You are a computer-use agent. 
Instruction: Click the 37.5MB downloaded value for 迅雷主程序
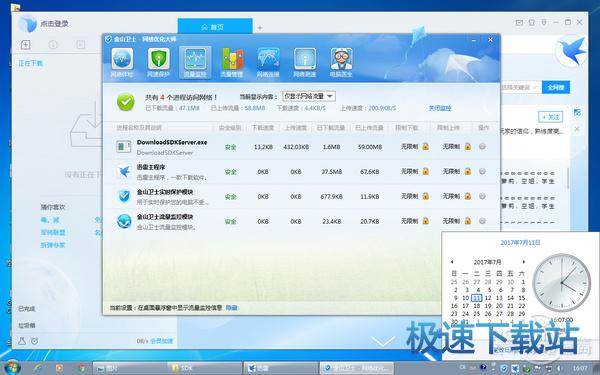coord(331,172)
